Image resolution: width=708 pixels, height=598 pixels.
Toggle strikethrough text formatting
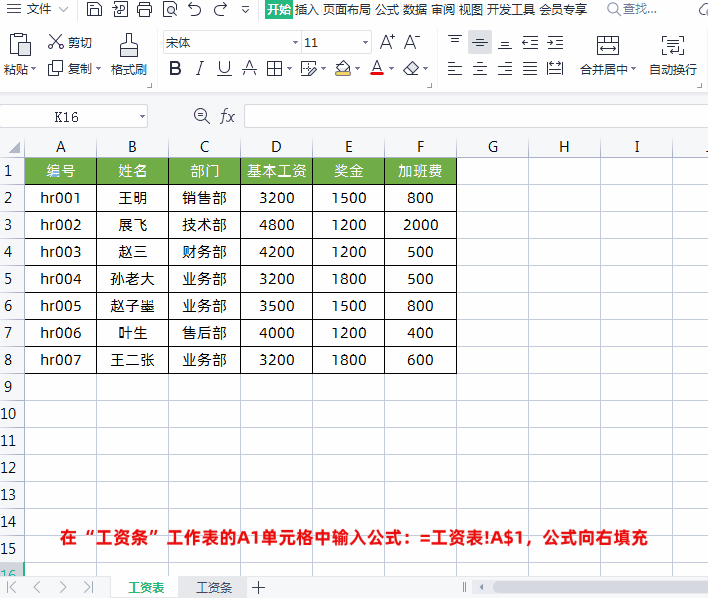pyautogui.click(x=249, y=69)
